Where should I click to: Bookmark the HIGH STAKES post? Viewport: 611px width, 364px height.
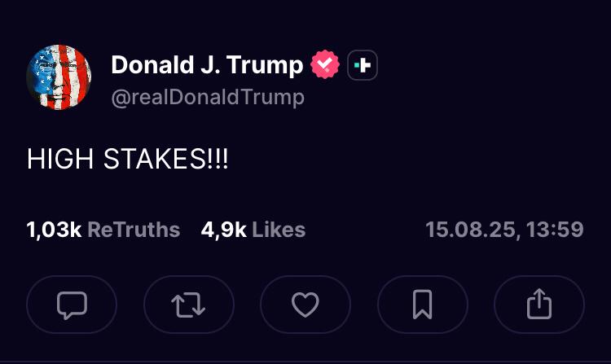pos(422,305)
